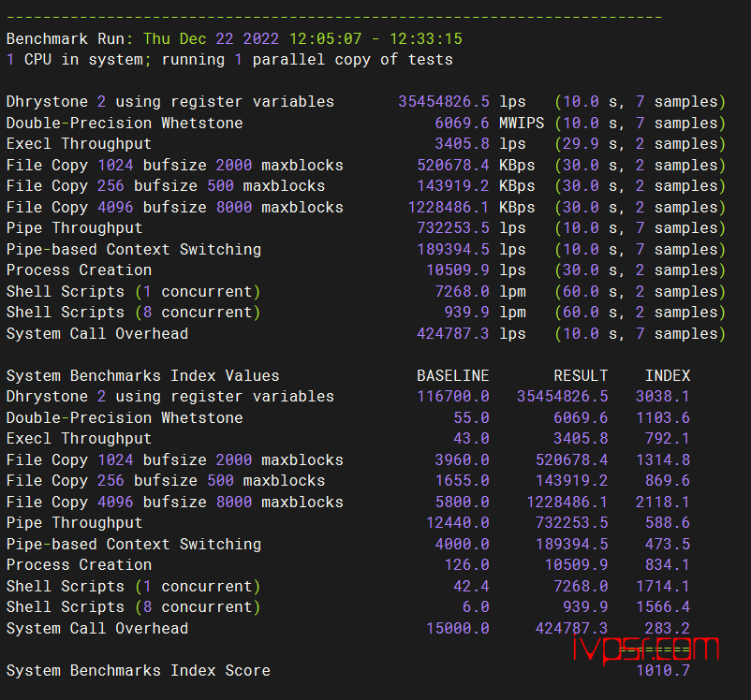Click 'Process Creation' label in the index table
The height and width of the screenshot is (700, 751).
tap(79, 565)
